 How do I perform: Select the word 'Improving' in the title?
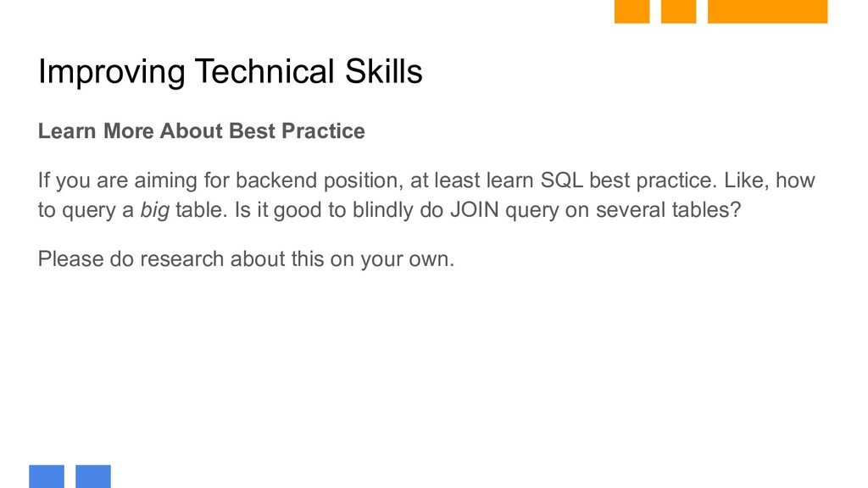tap(111, 73)
